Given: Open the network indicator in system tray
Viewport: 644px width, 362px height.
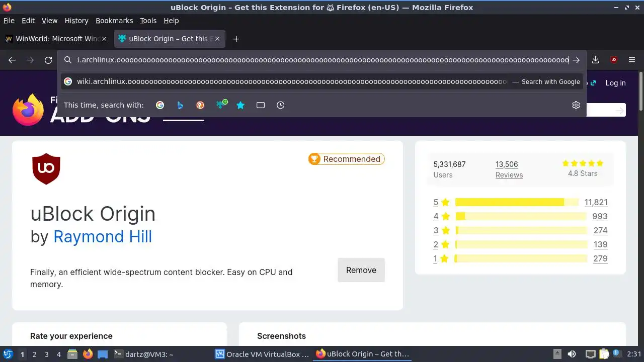Looking at the screenshot, I should click(x=591, y=354).
